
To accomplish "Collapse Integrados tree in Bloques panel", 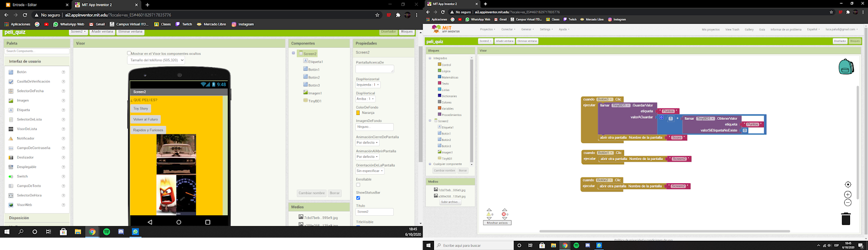I will [430, 58].
